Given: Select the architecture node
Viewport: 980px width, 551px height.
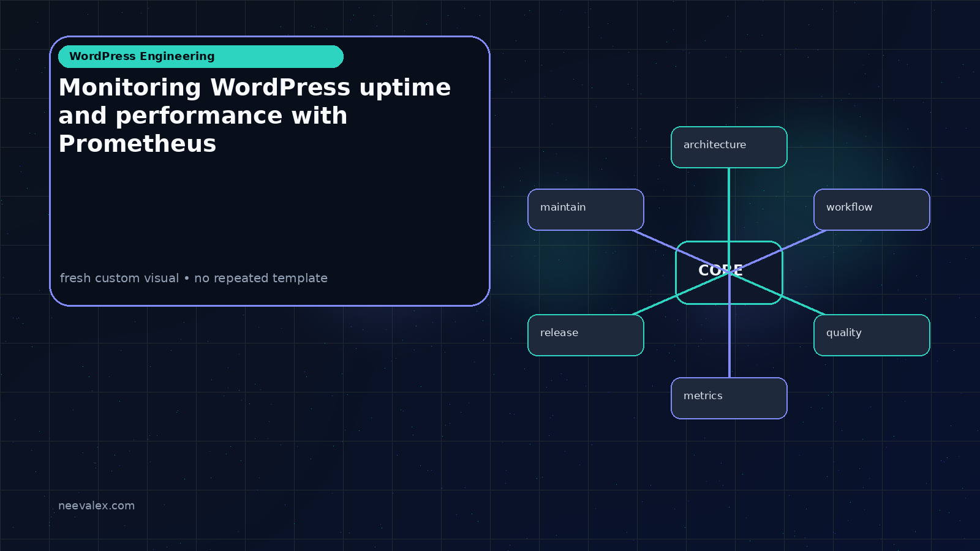Looking at the screenshot, I should (x=729, y=147).
